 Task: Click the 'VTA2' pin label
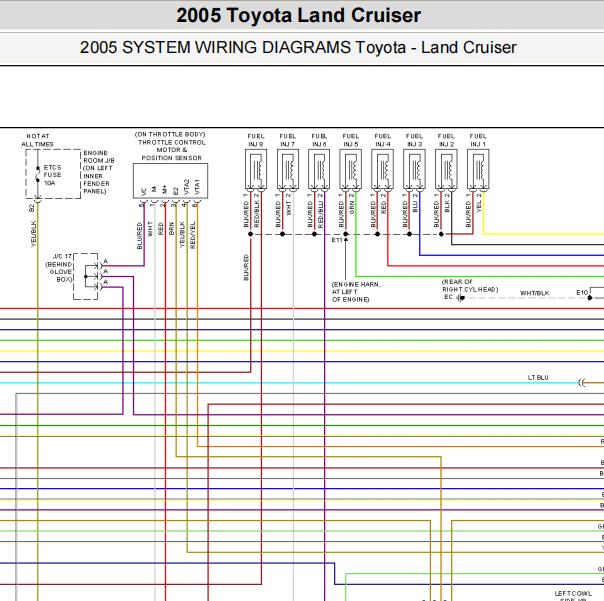tap(187, 187)
